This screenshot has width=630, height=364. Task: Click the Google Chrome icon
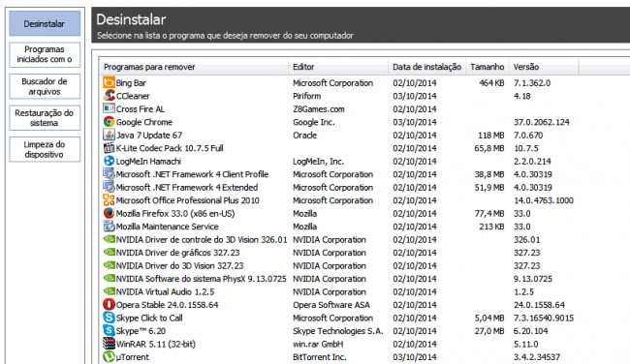click(109, 122)
